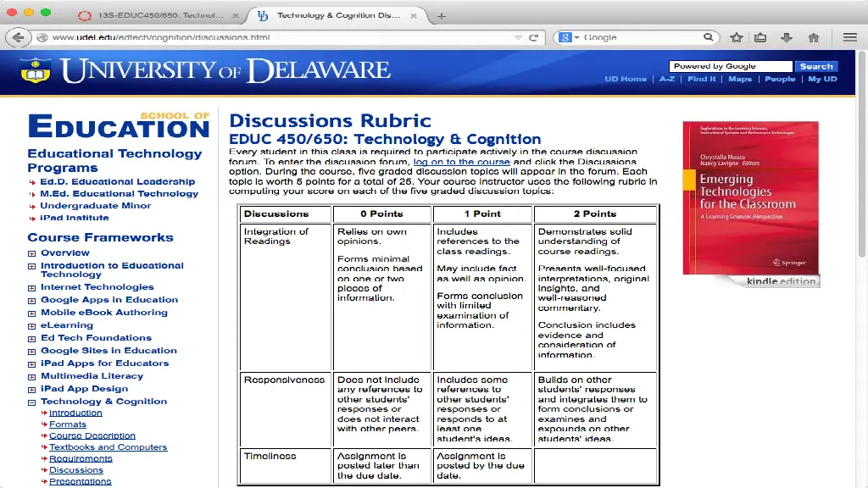The image size is (868, 488).
Task: Open the 'log on to the course' link
Action: (x=461, y=162)
